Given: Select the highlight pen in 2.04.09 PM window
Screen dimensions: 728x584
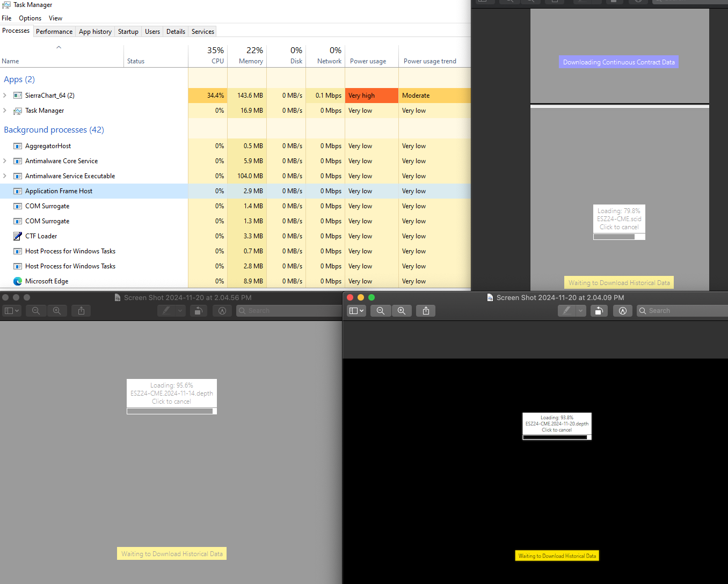Looking at the screenshot, I should [x=566, y=311].
